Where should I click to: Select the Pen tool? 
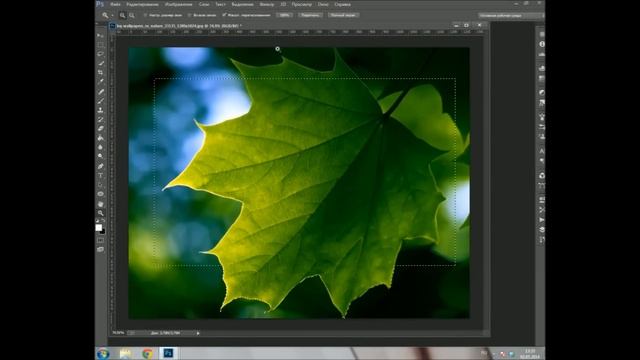[100, 166]
